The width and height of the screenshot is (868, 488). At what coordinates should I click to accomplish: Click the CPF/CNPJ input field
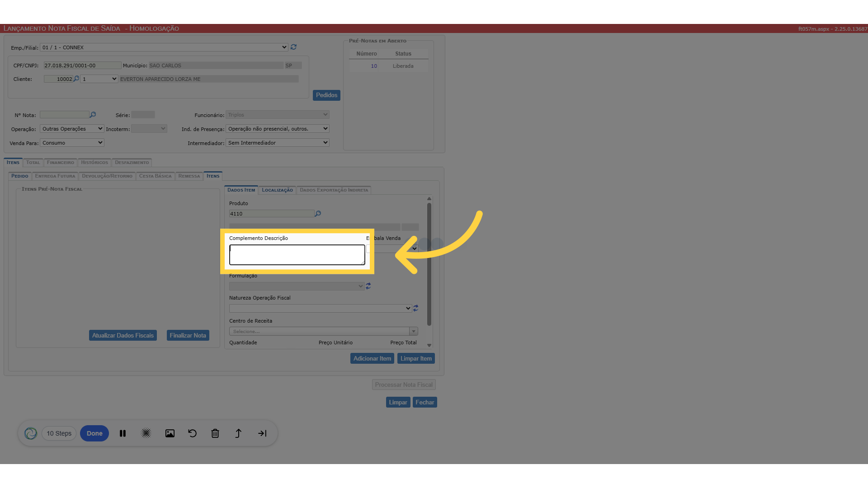(x=82, y=66)
